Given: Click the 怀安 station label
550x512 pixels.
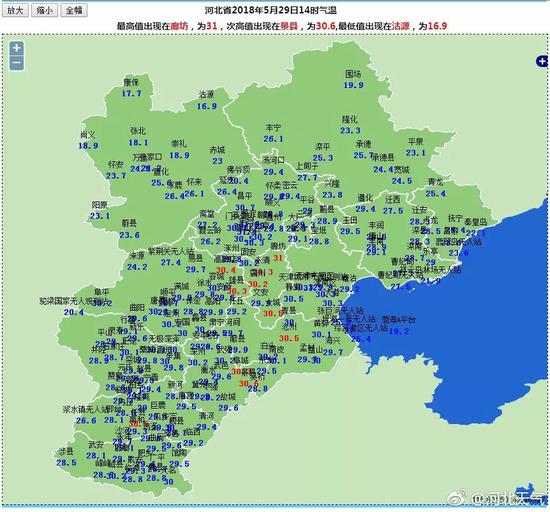Looking at the screenshot, I should pyautogui.click(x=115, y=164).
